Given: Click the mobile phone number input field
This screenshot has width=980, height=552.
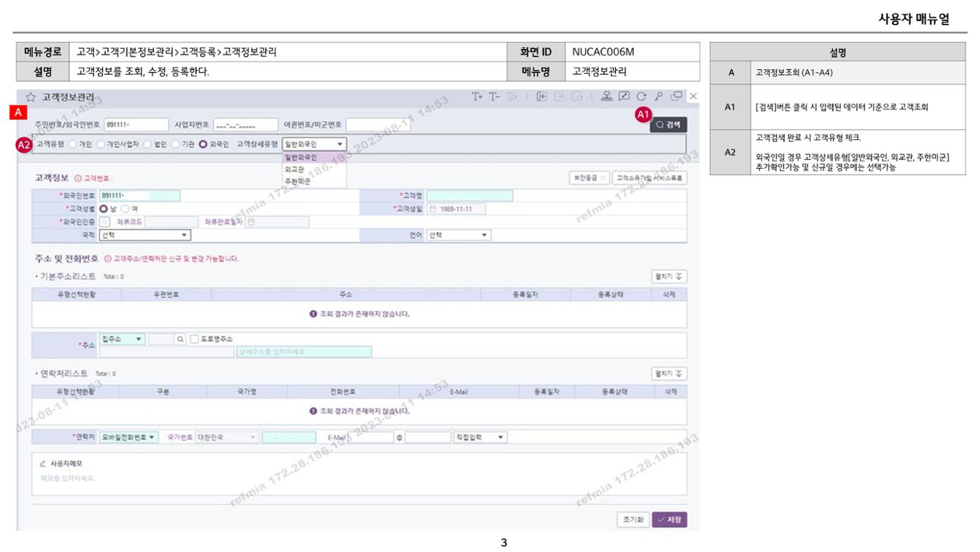Looking at the screenshot, I should [289, 437].
